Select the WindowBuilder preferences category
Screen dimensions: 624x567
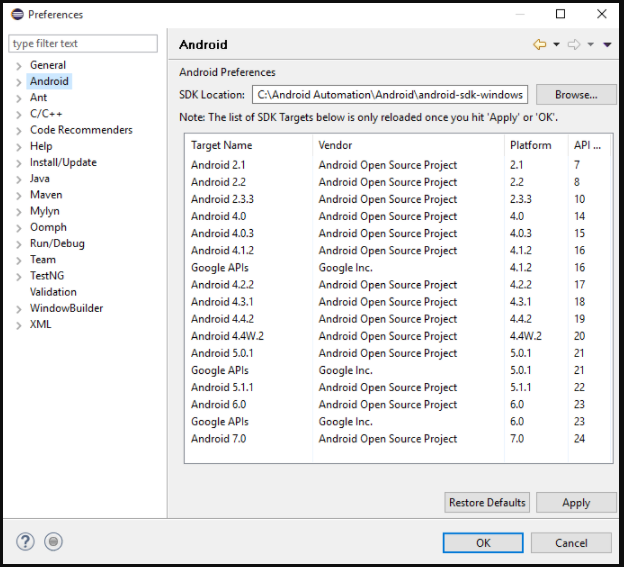66,308
